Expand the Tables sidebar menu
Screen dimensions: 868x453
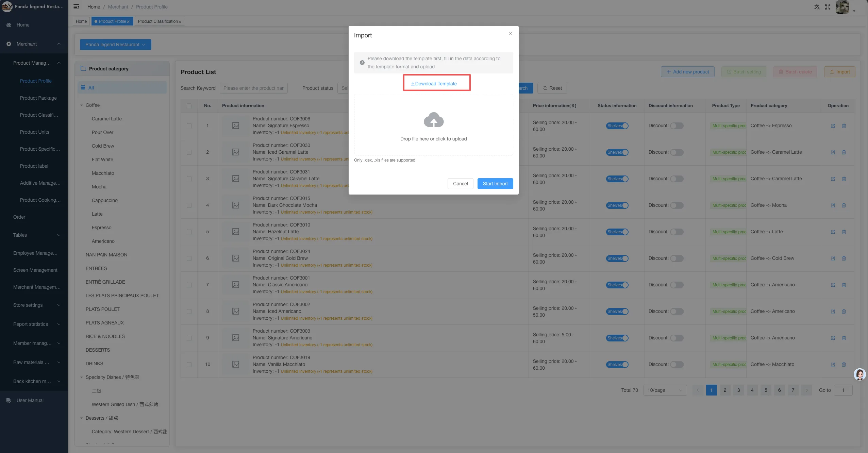[34, 235]
